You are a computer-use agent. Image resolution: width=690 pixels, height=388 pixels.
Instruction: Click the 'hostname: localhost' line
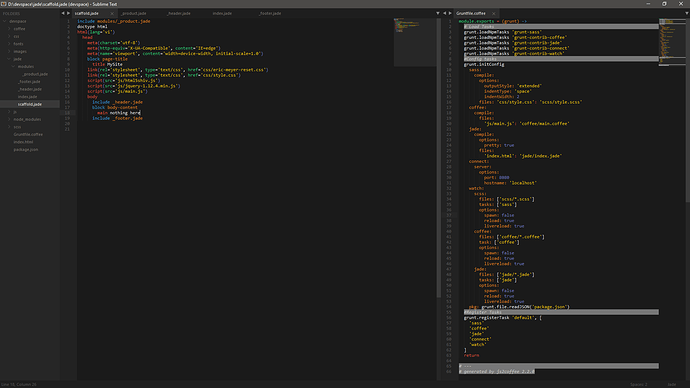[x=510, y=183]
